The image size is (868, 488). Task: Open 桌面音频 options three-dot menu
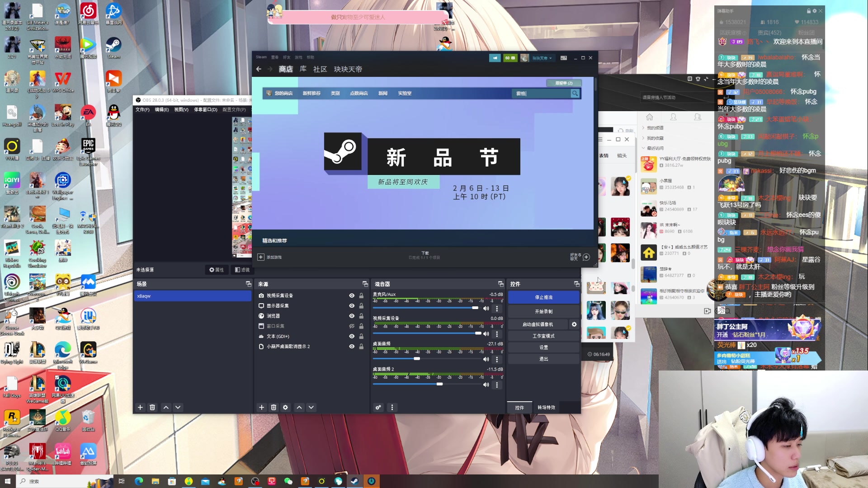click(x=497, y=360)
